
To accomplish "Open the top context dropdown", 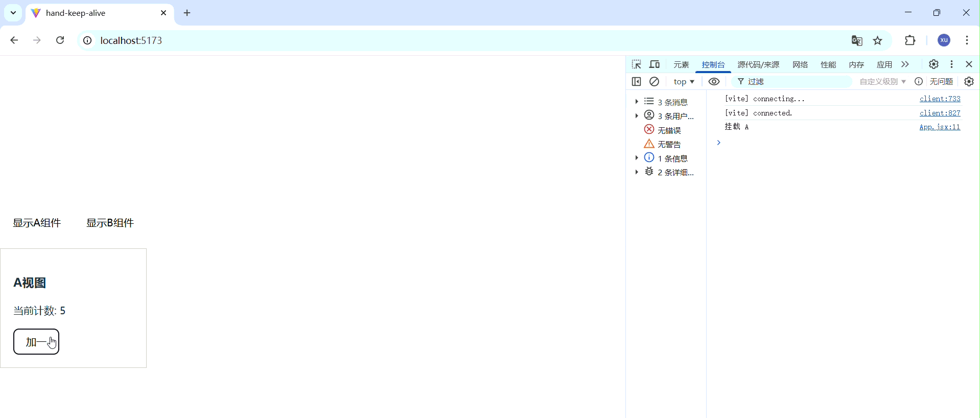I will (684, 82).
